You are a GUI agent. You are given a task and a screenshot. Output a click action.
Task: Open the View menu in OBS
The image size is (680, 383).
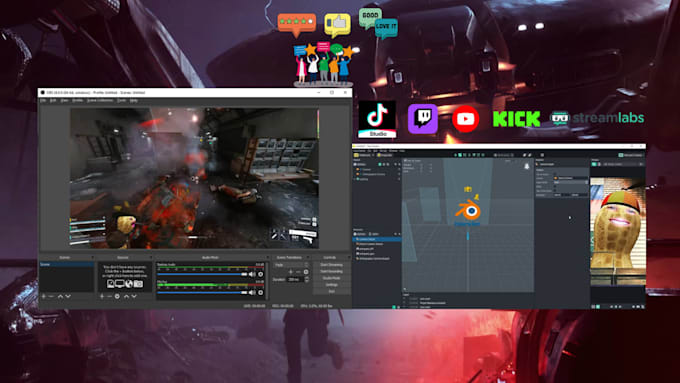(x=64, y=100)
